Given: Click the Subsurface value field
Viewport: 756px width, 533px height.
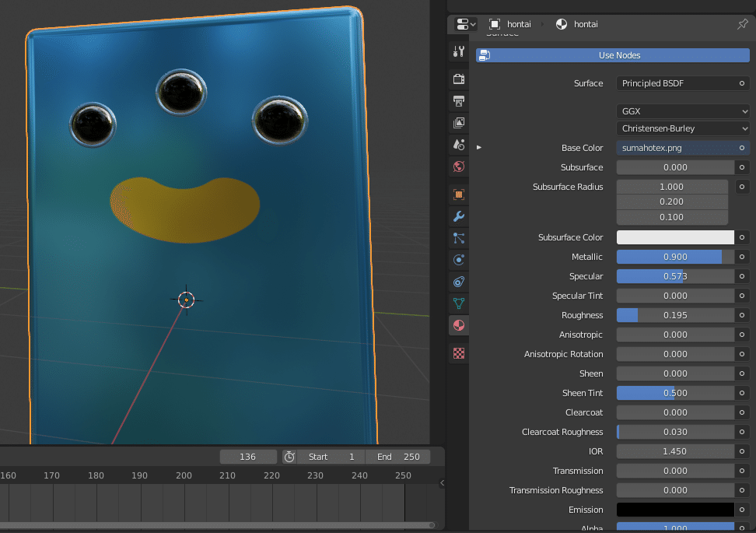Looking at the screenshot, I should click(675, 167).
